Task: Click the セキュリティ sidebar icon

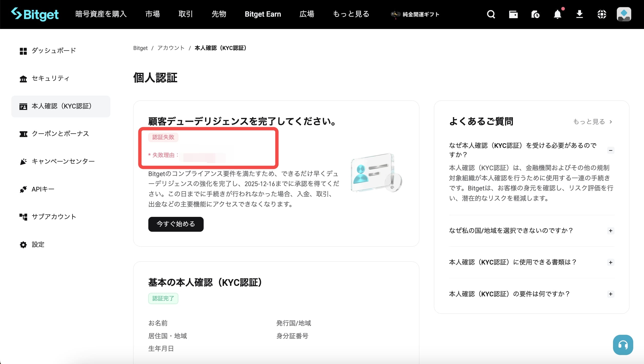Action: tap(23, 78)
